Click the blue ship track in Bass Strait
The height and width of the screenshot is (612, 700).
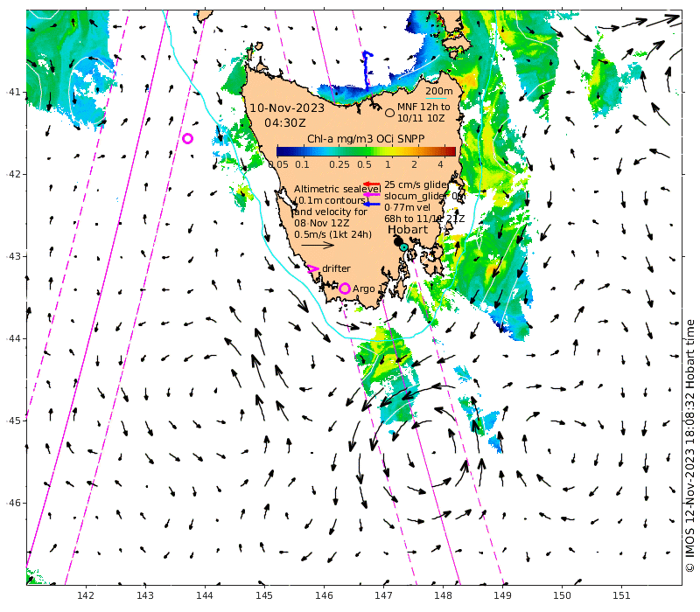click(367, 70)
